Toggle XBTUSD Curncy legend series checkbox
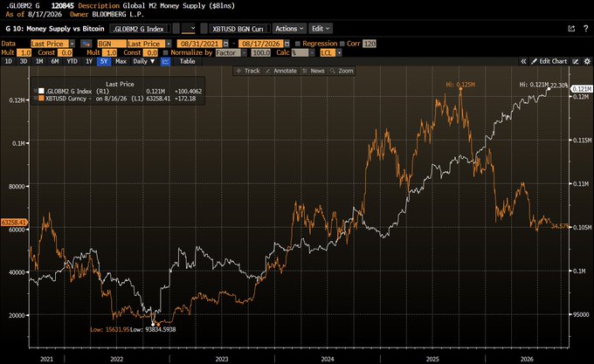This screenshot has width=594, height=364. coord(35,99)
